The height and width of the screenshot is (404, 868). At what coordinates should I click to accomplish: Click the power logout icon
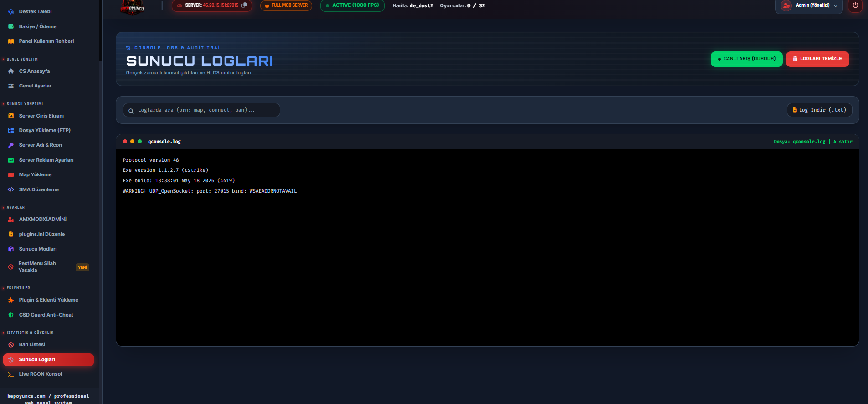pos(855,5)
